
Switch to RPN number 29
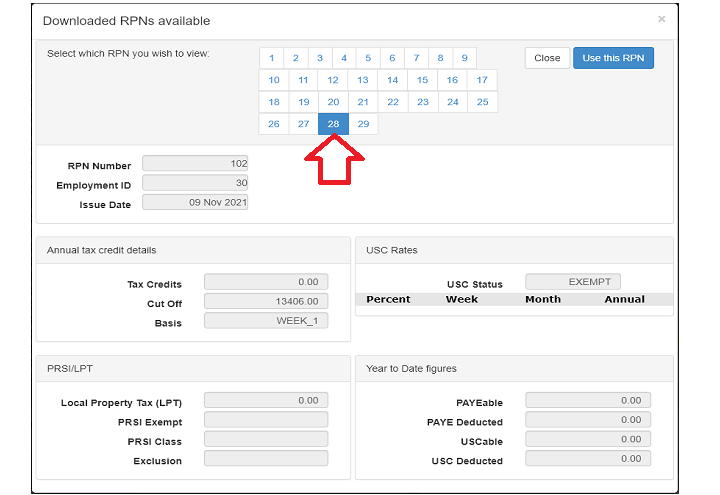[363, 124]
